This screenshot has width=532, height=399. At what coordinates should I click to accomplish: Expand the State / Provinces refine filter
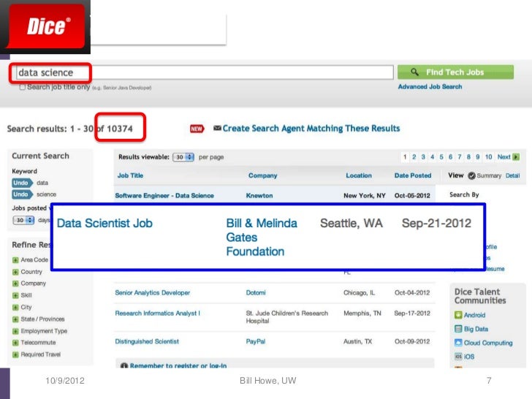15,319
